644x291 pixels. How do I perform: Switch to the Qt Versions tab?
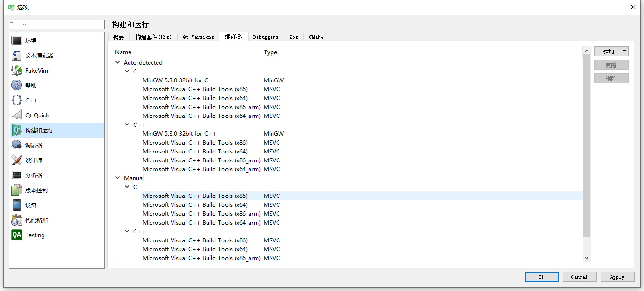198,37
